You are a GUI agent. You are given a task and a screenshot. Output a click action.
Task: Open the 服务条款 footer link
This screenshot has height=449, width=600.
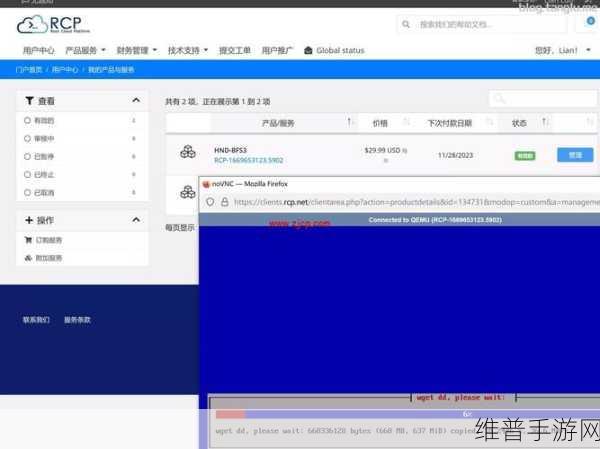77,320
